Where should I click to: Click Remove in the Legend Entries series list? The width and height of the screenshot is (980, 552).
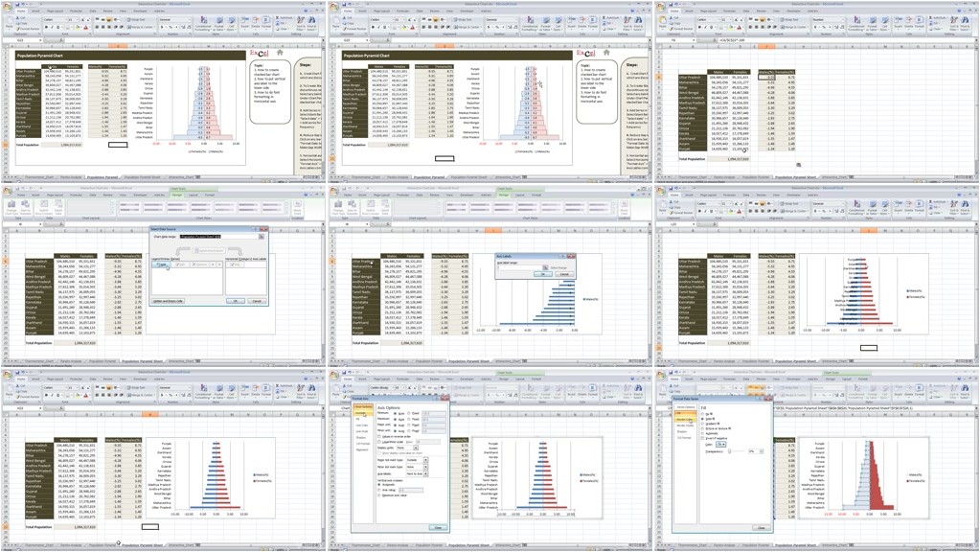click(x=199, y=264)
